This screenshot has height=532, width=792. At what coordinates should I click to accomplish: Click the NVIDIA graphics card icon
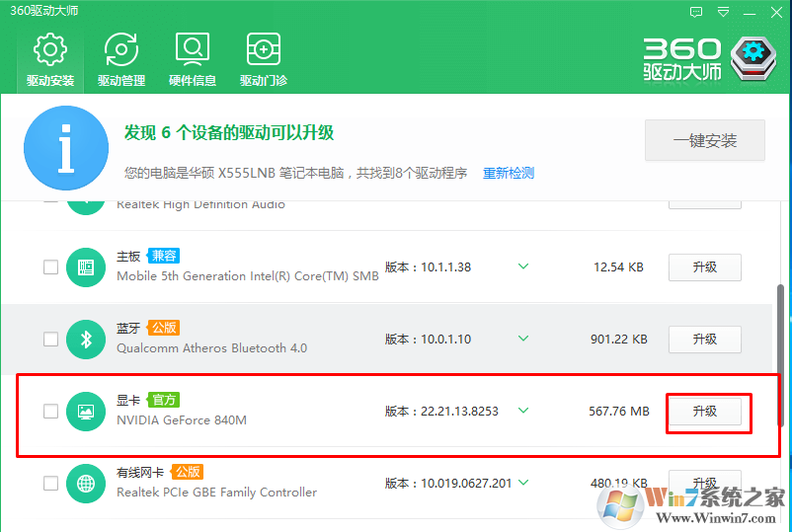click(86, 412)
